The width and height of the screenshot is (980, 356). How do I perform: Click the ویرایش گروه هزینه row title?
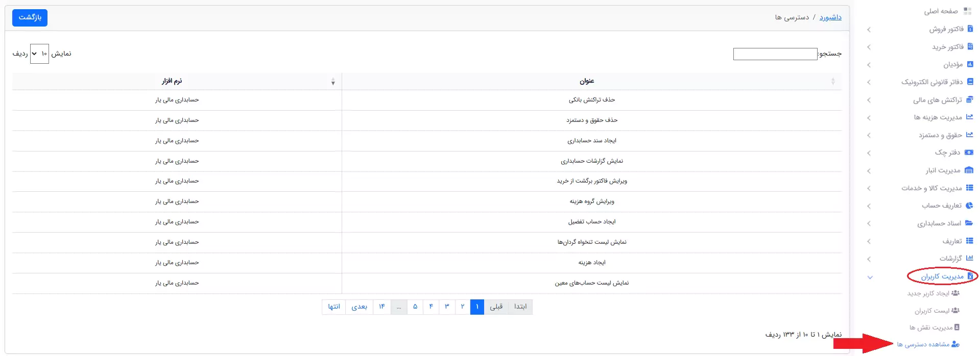point(592,201)
